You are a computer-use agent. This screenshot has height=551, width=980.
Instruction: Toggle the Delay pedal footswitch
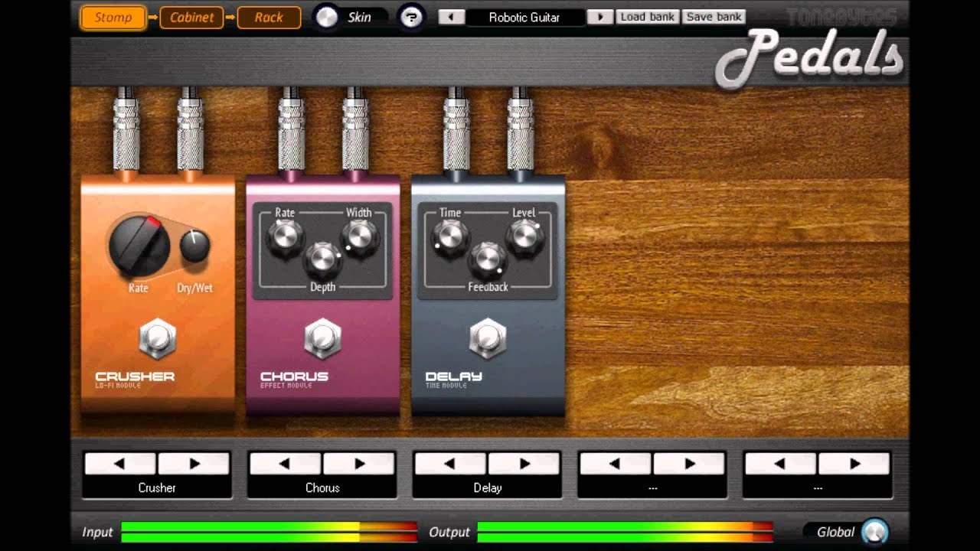click(x=488, y=339)
